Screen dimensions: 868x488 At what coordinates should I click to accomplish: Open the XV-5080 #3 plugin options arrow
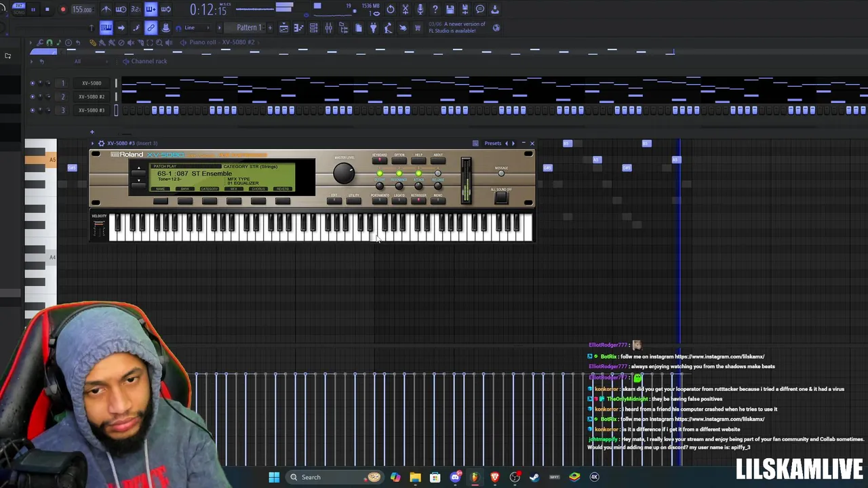(x=94, y=143)
